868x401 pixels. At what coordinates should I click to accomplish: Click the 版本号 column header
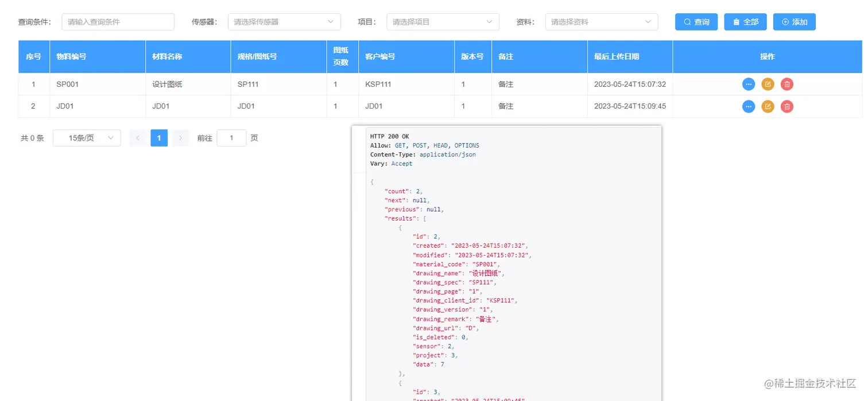click(x=472, y=56)
